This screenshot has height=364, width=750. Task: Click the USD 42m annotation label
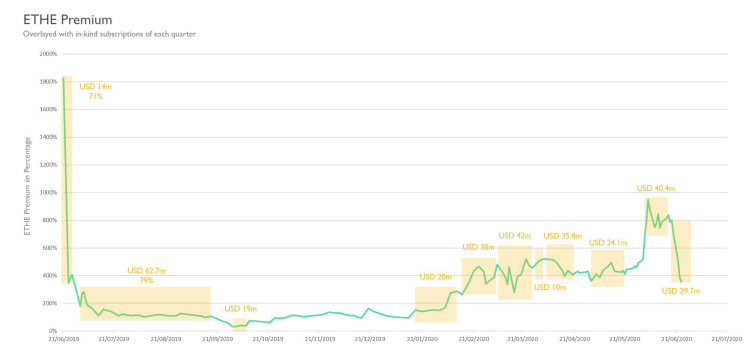[x=515, y=235]
